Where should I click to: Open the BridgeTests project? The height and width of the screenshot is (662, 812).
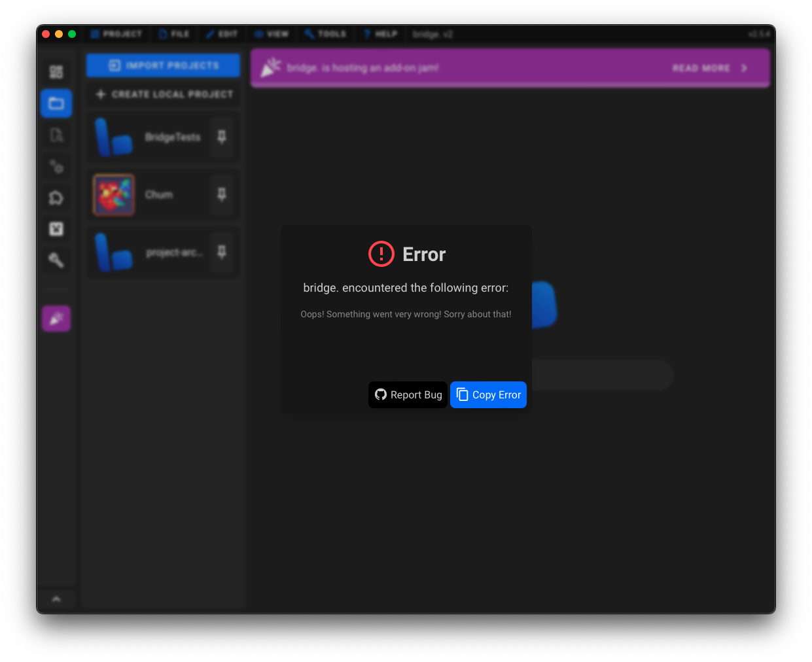click(x=164, y=137)
